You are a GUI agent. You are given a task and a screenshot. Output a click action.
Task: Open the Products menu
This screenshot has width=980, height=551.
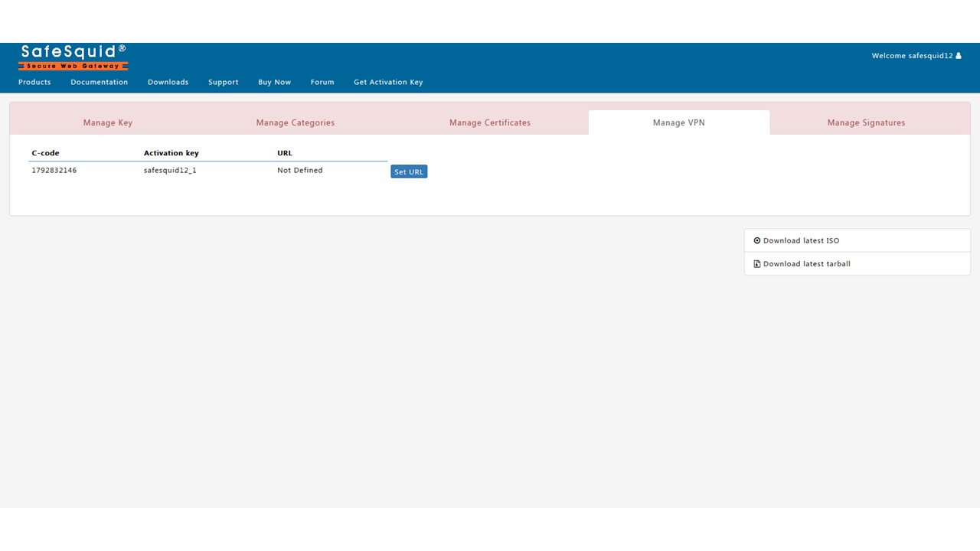[x=34, y=82]
